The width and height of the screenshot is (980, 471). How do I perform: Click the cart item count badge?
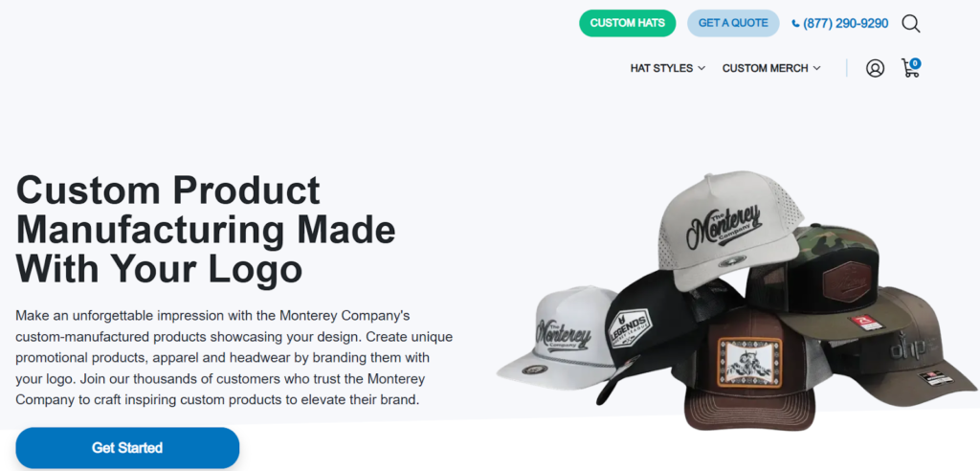coord(915,63)
